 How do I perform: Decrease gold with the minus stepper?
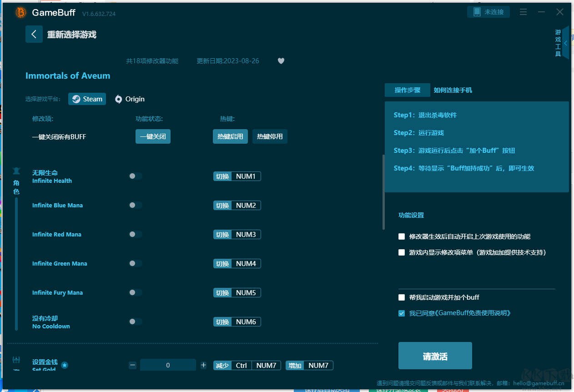[x=132, y=365]
